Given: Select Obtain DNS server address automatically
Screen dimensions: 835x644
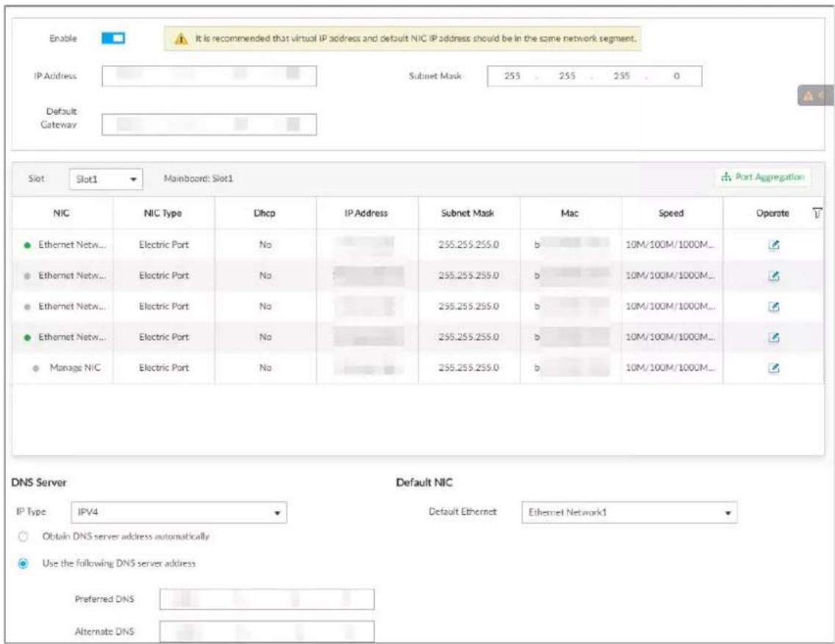Looking at the screenshot, I should pyautogui.click(x=23, y=537).
